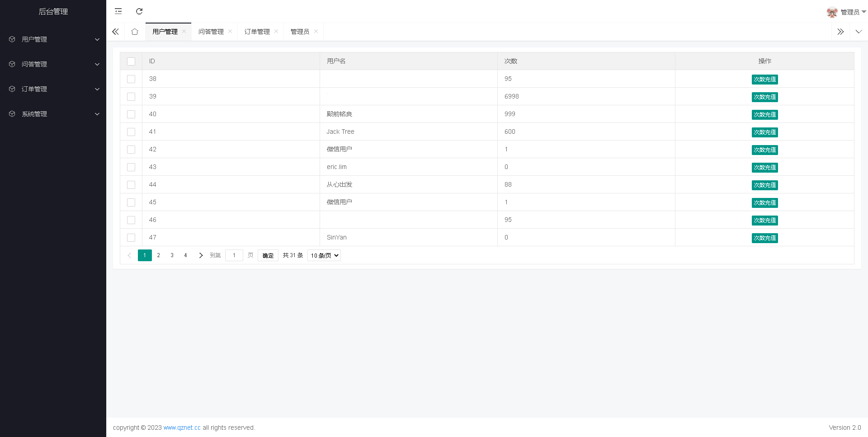Screen dimensions: 868x437
Task: Check the row with ID 46
Action: (x=131, y=220)
